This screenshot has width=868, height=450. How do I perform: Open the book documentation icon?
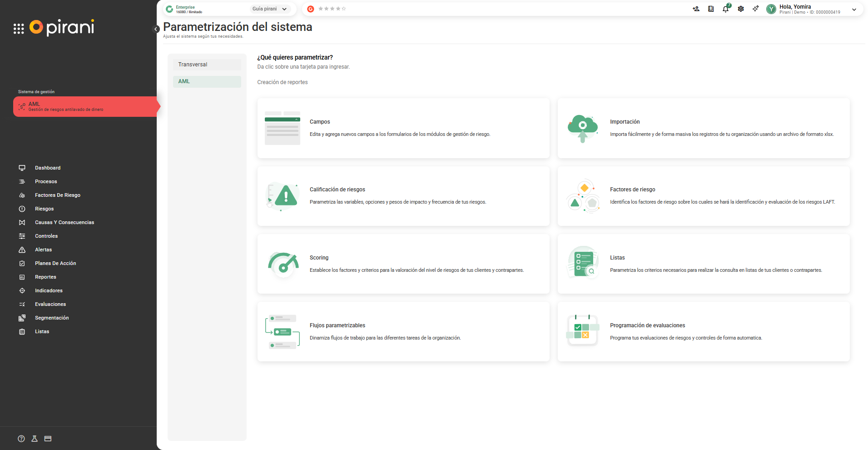(711, 9)
